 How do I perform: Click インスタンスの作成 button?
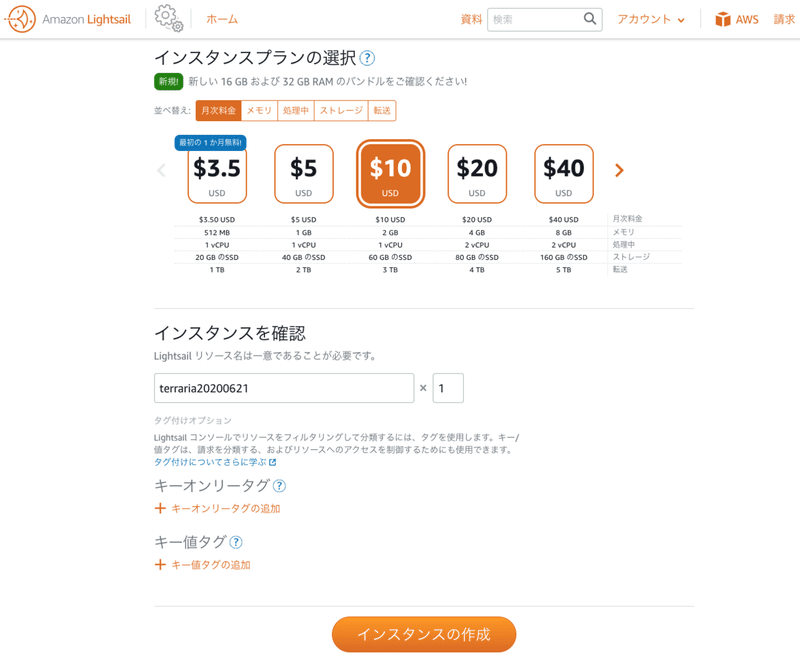pyautogui.click(x=424, y=634)
